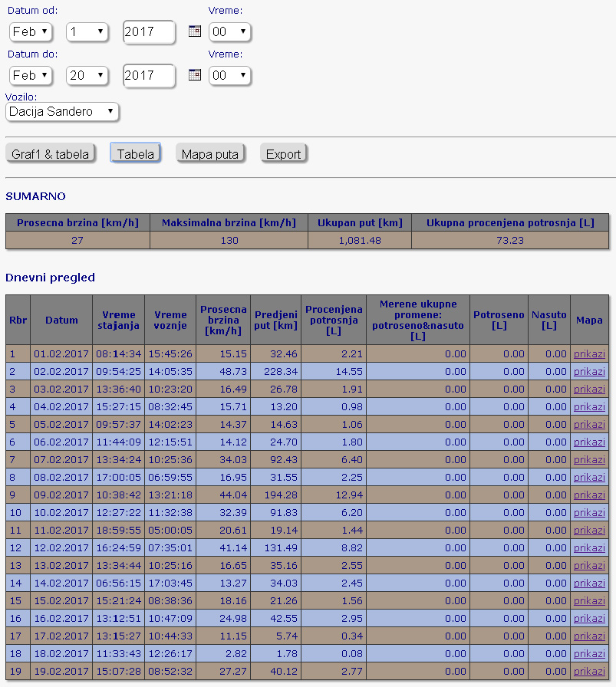The image size is (616, 687).
Task: View prikazi map for 12.02.2017
Action: click(589, 547)
